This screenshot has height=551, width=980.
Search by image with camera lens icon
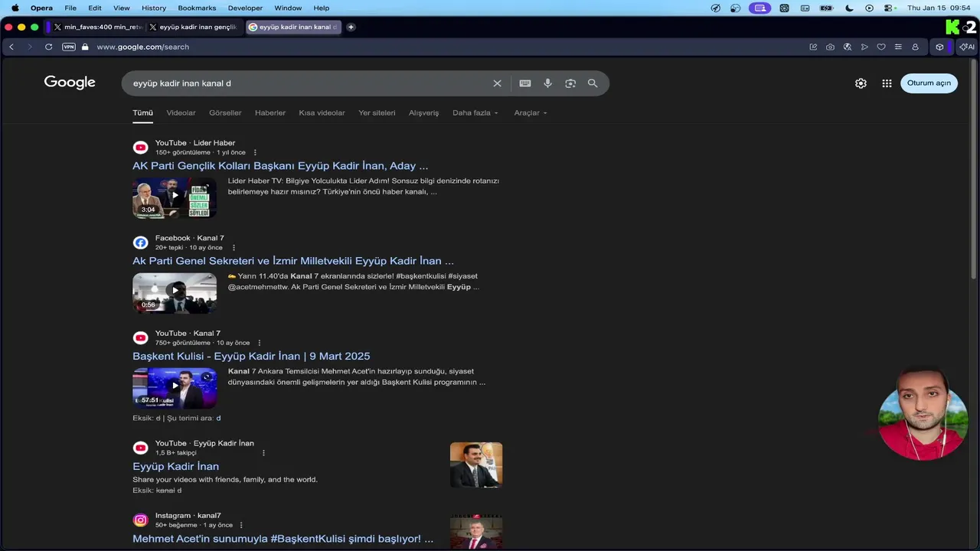pos(570,83)
